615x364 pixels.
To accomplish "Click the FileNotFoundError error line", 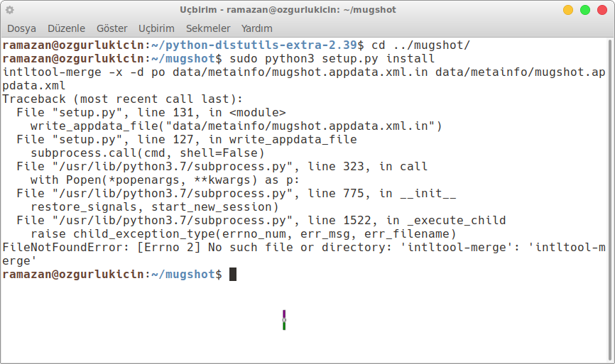I will (304, 254).
